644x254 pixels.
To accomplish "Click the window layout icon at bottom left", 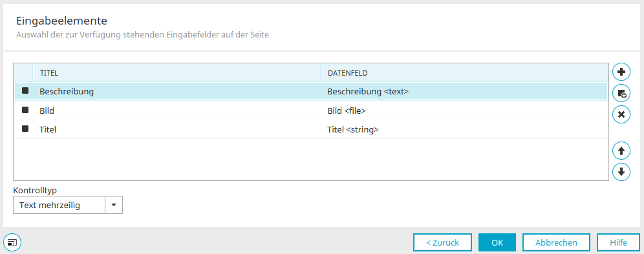I will 12,242.
